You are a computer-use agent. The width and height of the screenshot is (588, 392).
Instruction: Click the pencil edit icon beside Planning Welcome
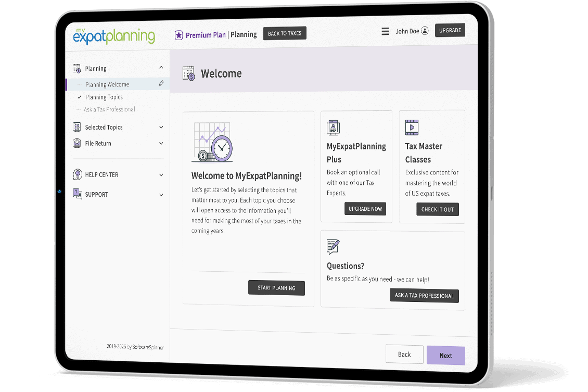(x=161, y=83)
